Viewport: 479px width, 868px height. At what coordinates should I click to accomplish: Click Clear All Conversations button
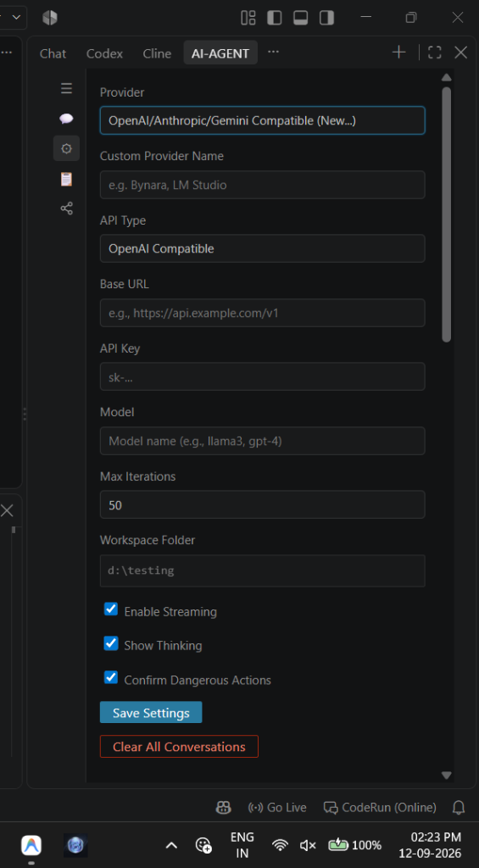(179, 747)
